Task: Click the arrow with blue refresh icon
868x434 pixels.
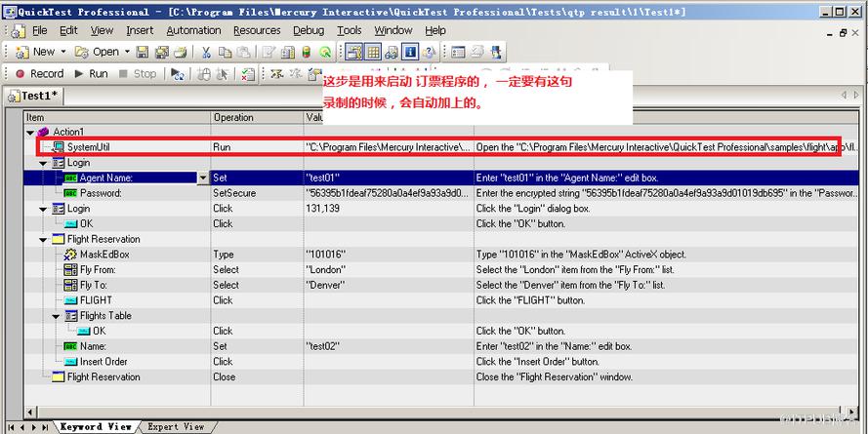Action: click(177, 74)
